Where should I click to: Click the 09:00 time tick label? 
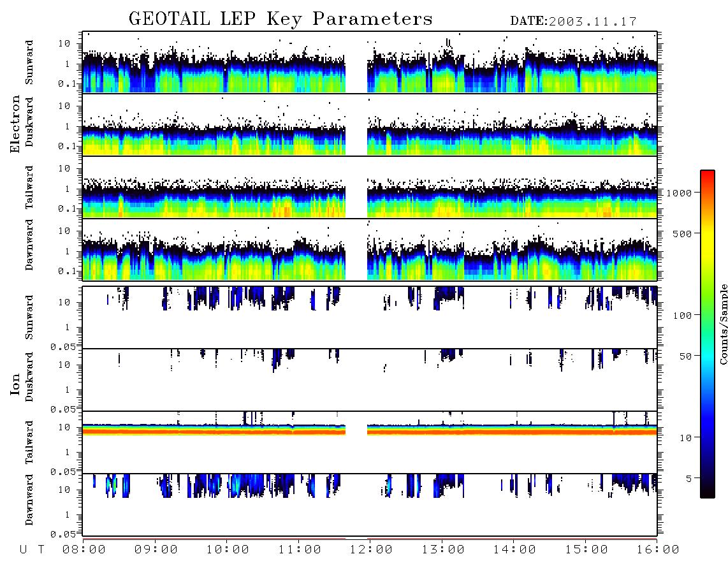[156, 550]
